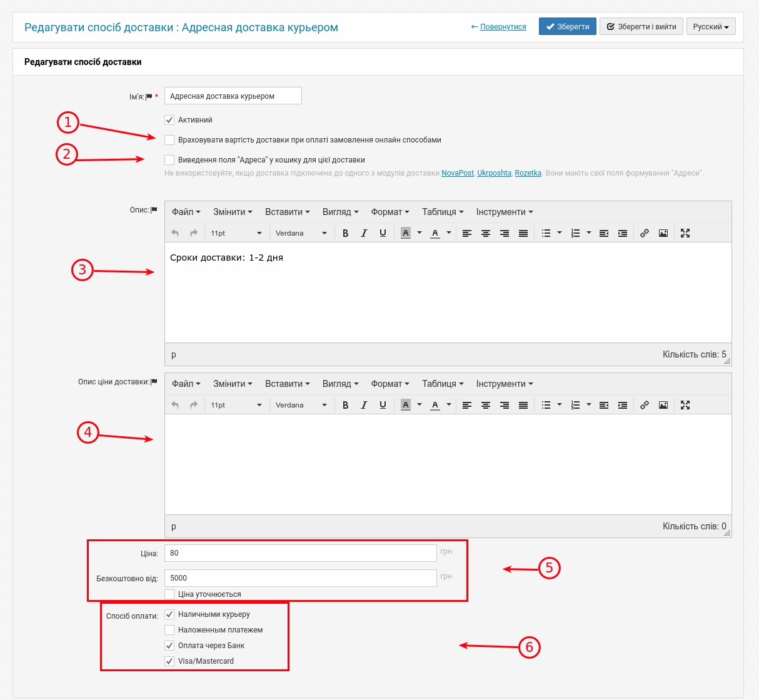Redo in the Опис editor toolbar
Image resolution: width=759 pixels, height=700 pixels.
click(x=194, y=233)
